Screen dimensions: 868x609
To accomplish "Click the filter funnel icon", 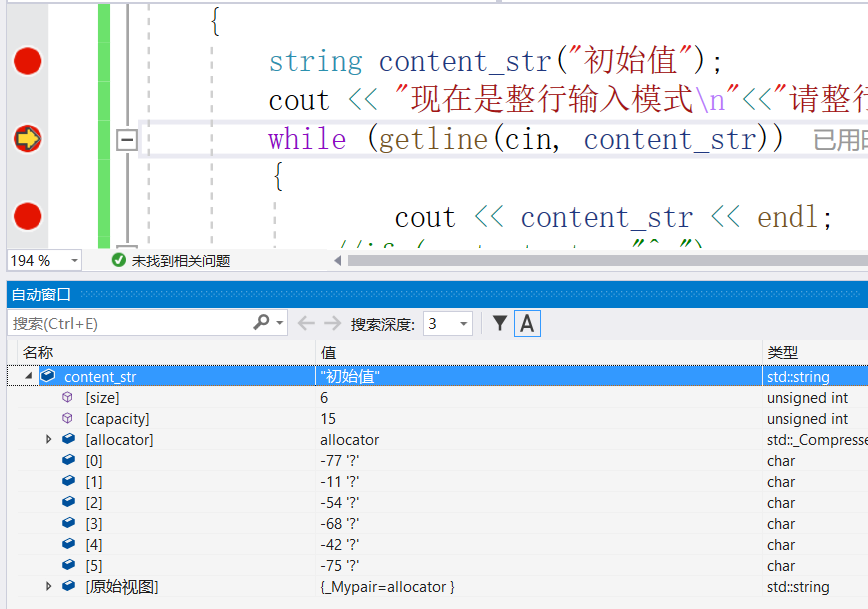I will tap(500, 323).
